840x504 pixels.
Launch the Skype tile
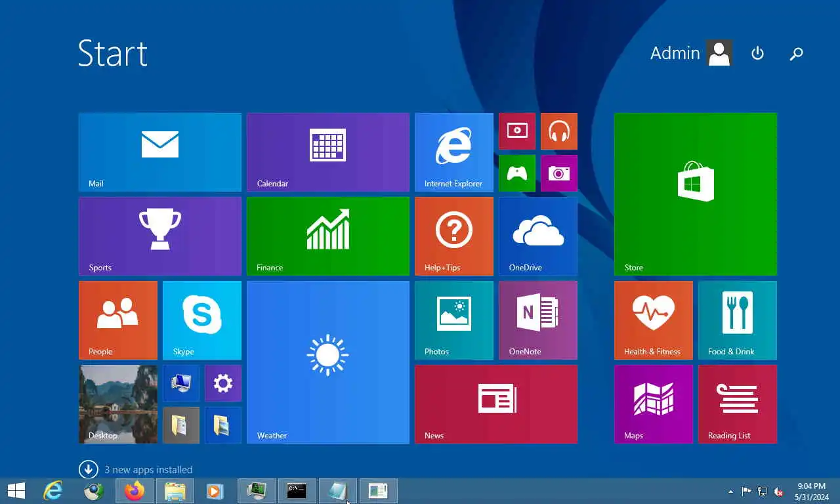pos(202,320)
